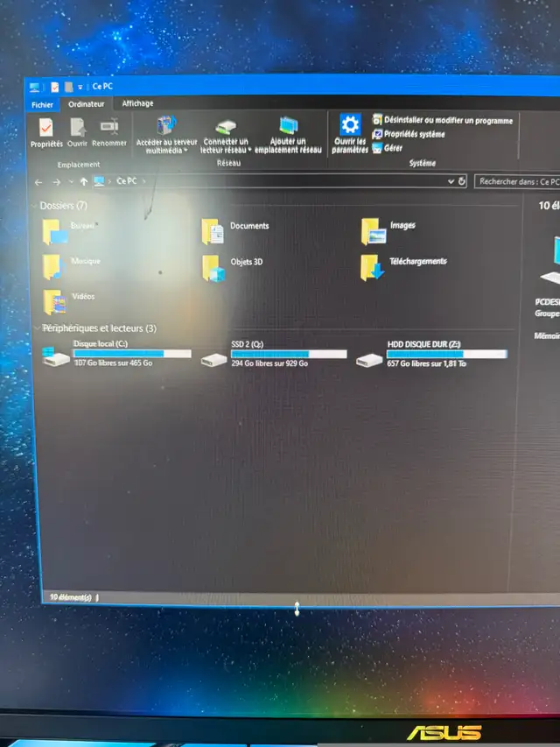This screenshot has height=747, width=560.
Task: Click text 294 Go libres sur 929 Go
Action: (269, 363)
